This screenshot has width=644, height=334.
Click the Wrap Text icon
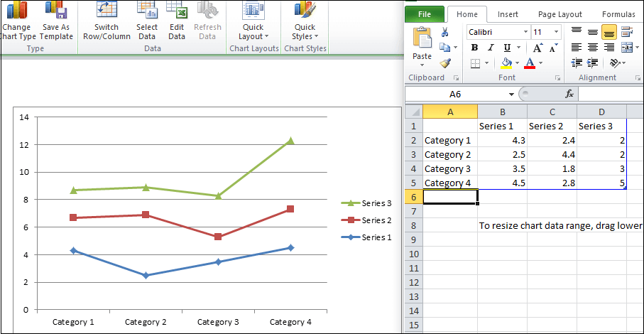(x=627, y=32)
